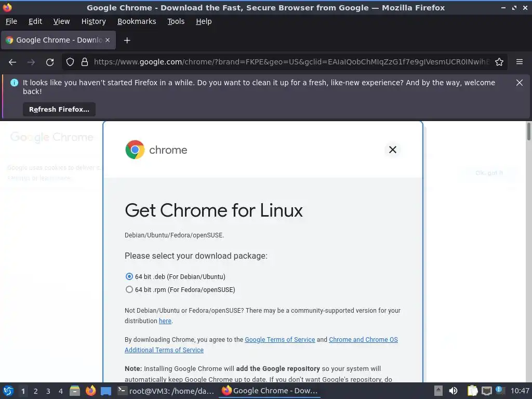
Task: Click the blue desktop icon in taskbar
Action: pyautogui.click(x=106, y=391)
